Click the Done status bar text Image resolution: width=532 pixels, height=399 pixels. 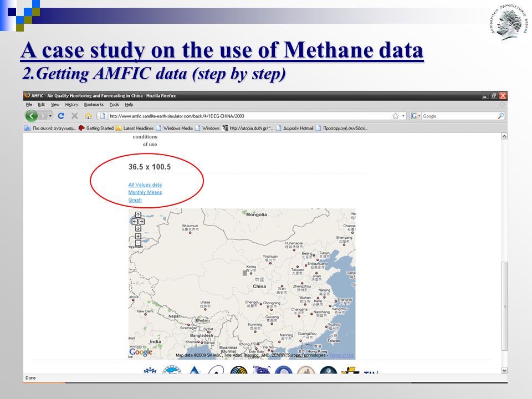coord(30,377)
